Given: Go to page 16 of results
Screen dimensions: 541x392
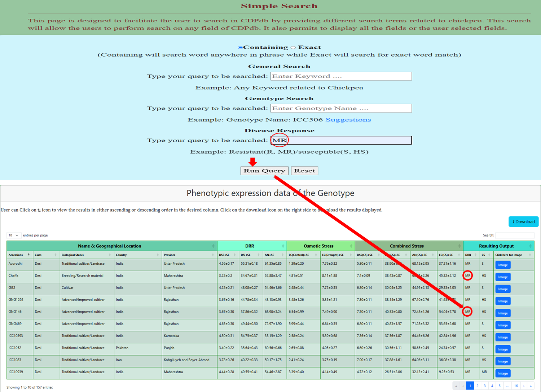Looking at the screenshot, I should click(516, 386).
